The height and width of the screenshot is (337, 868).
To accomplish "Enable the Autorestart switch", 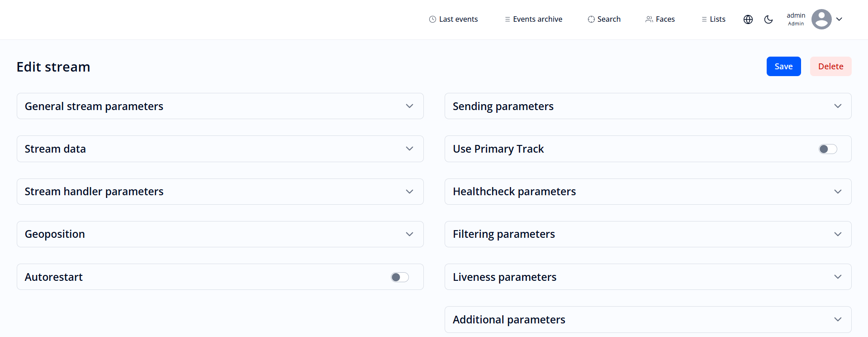I will click(400, 277).
